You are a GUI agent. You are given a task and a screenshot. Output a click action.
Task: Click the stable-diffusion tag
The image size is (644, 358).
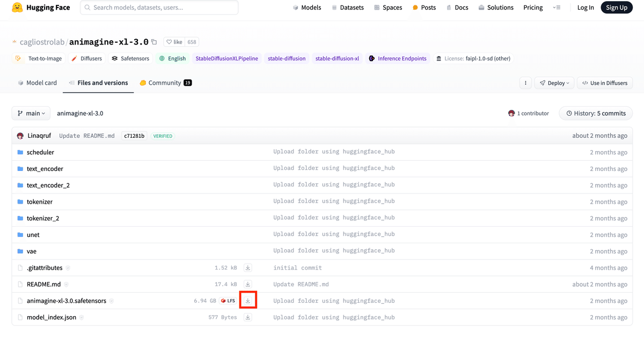coord(287,58)
